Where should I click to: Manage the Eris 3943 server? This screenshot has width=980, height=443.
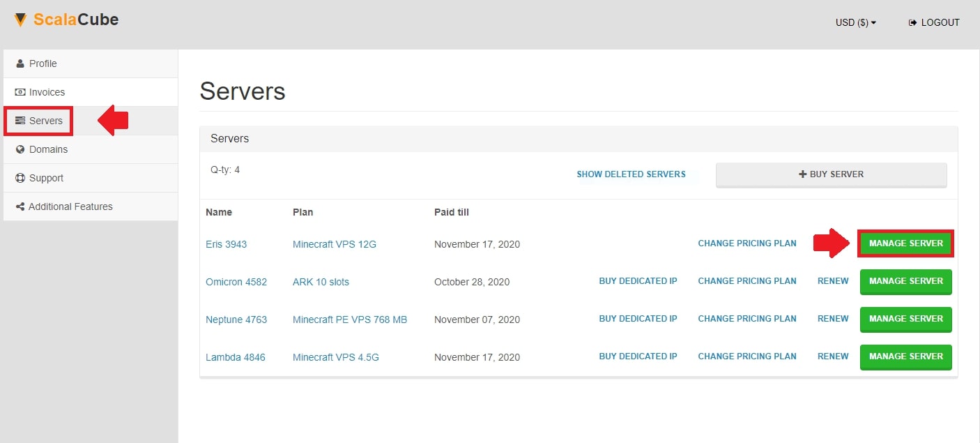pyautogui.click(x=905, y=243)
